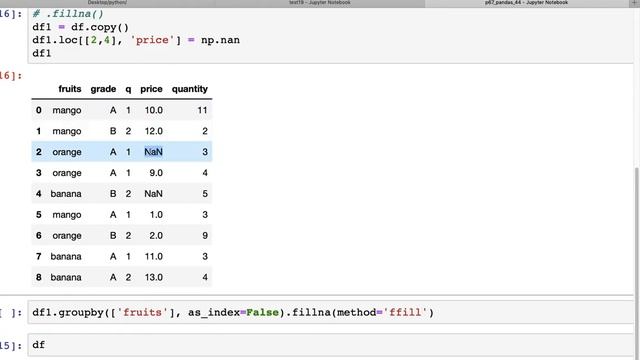Click the 'quantity' column header
This screenshot has height=360, width=640.
pos(190,89)
